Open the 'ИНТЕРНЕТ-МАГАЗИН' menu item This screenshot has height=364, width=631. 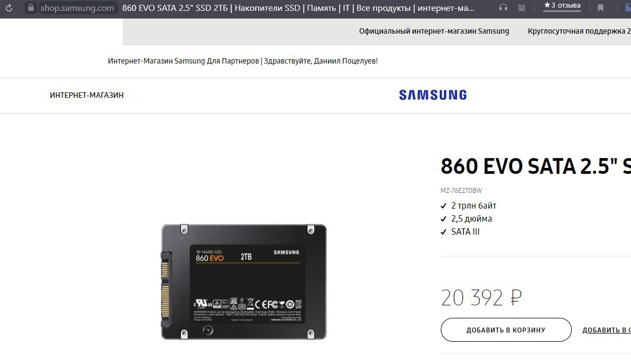click(x=86, y=95)
